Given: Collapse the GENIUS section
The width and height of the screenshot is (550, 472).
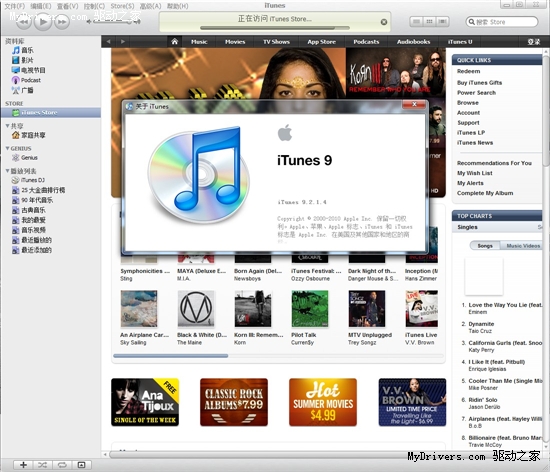Looking at the screenshot, I should pyautogui.click(x=7, y=148).
